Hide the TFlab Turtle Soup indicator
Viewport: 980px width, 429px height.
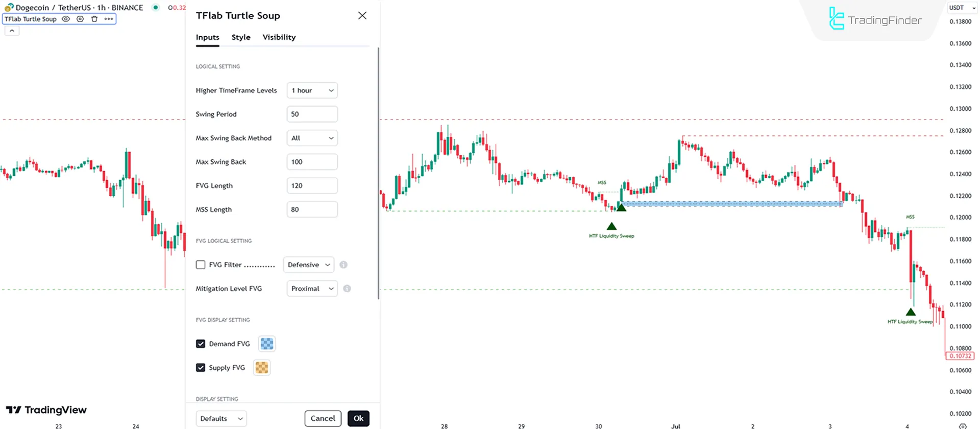click(x=66, y=19)
